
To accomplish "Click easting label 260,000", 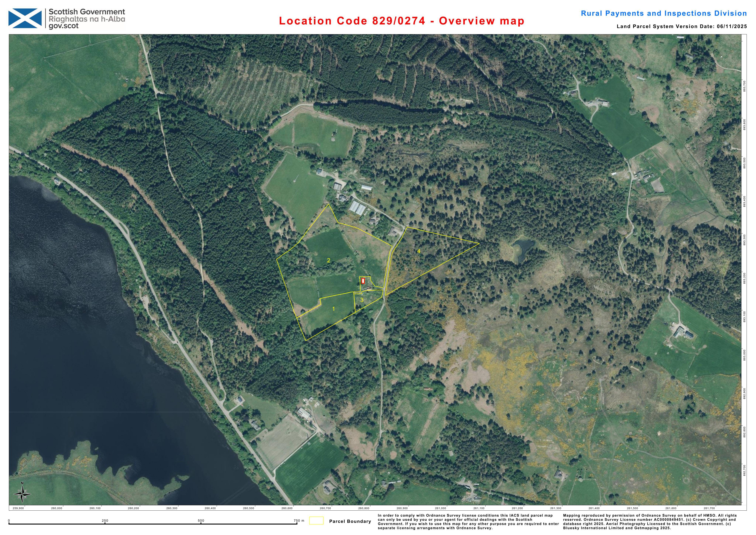I will [57, 508].
